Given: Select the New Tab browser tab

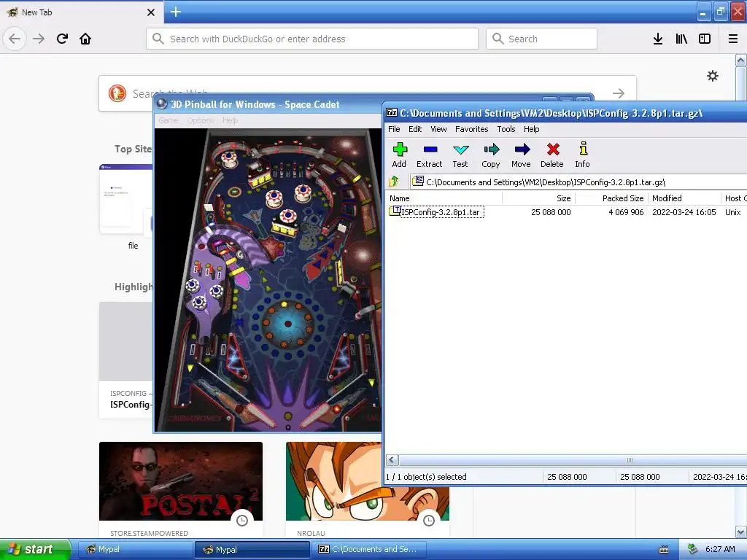Looking at the screenshot, I should [x=81, y=12].
